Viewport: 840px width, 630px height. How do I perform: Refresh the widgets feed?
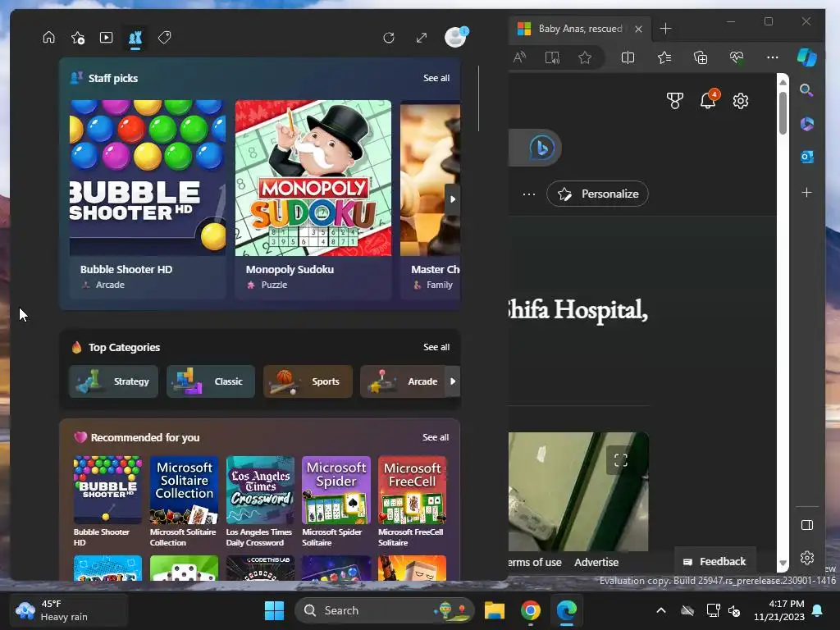pyautogui.click(x=389, y=38)
